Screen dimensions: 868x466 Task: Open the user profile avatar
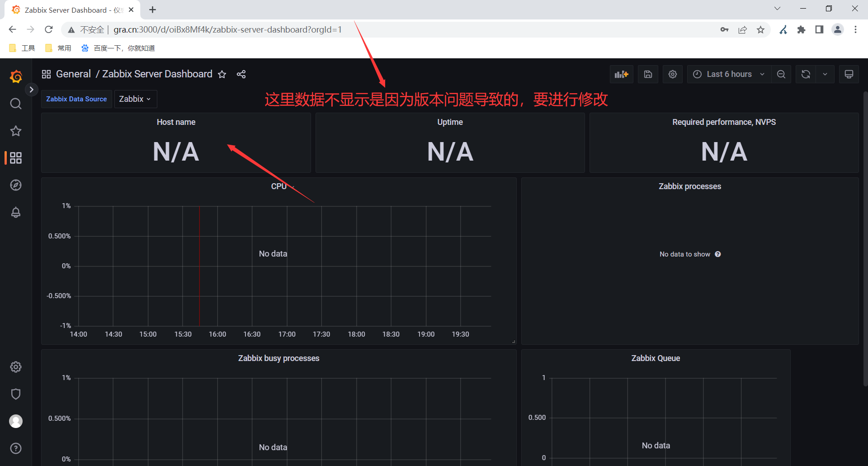[16, 421]
